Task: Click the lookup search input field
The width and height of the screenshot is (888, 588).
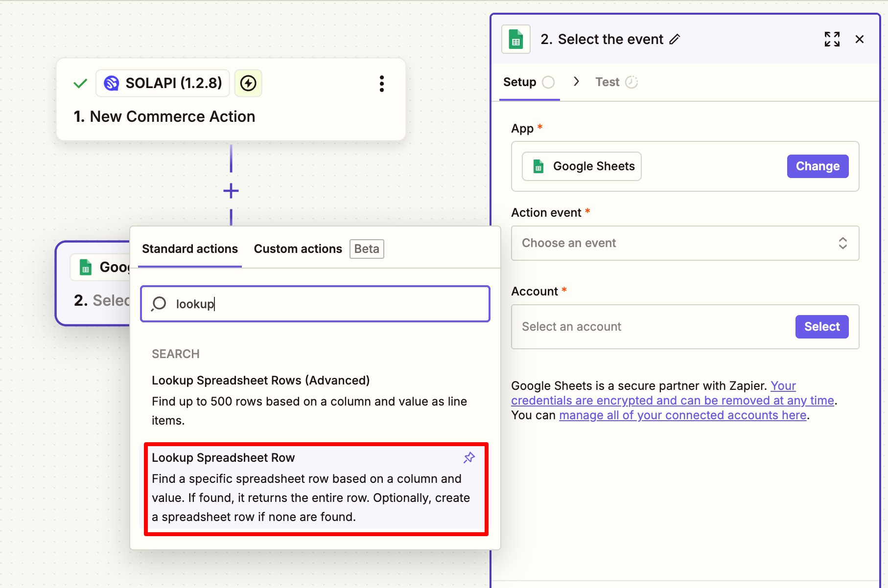Action: [x=315, y=304]
